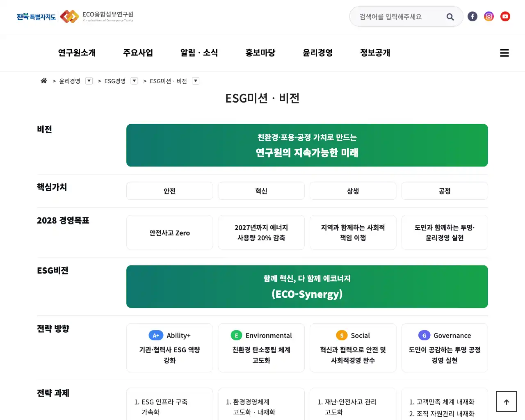Click the search magnifier icon
This screenshot has height=420, width=525.
pyautogui.click(x=450, y=17)
